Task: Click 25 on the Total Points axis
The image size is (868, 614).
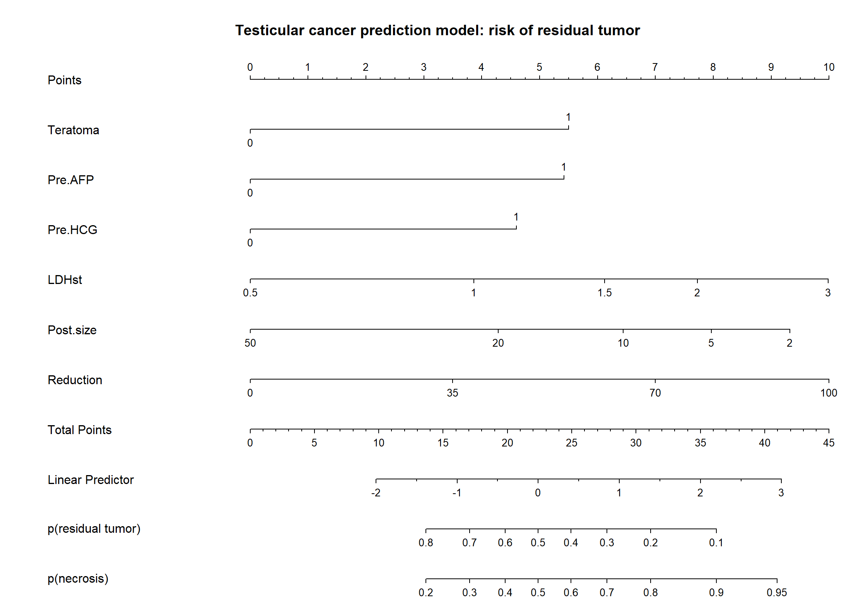Action: [571, 443]
